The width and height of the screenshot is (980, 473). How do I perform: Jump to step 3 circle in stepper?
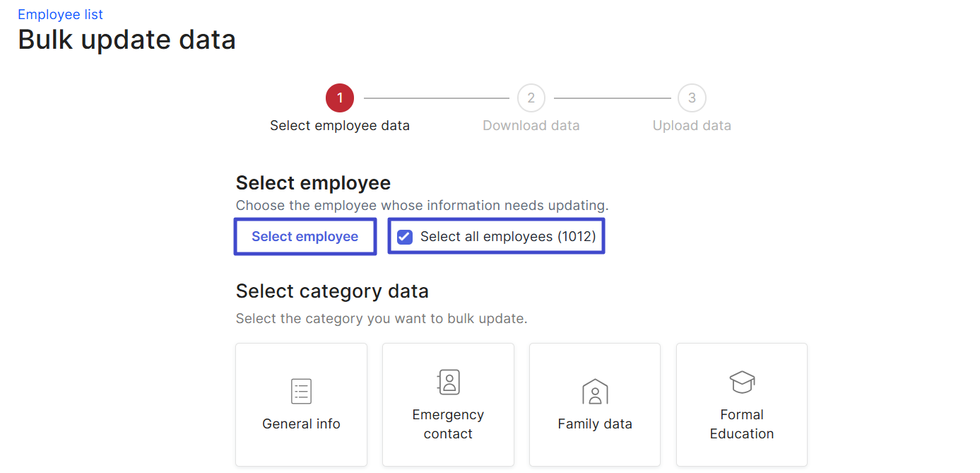tap(692, 98)
